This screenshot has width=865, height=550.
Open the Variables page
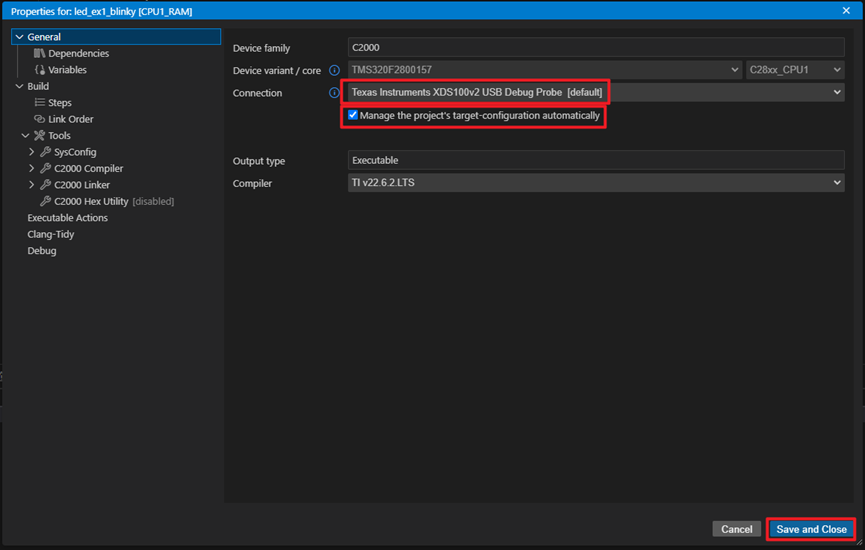(67, 70)
